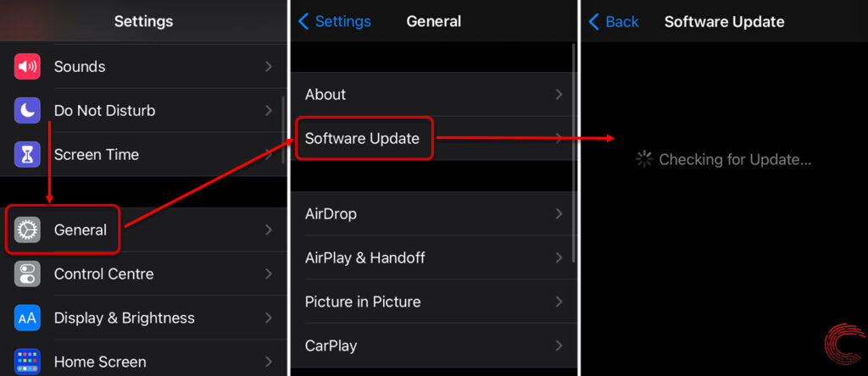Screen dimensions: 868x376
Task: Tap the Display & Brightness AA icon
Action: pos(27,318)
